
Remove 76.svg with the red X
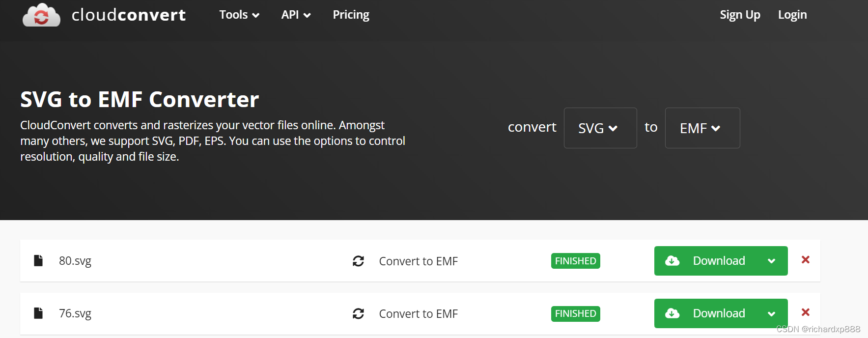click(806, 312)
